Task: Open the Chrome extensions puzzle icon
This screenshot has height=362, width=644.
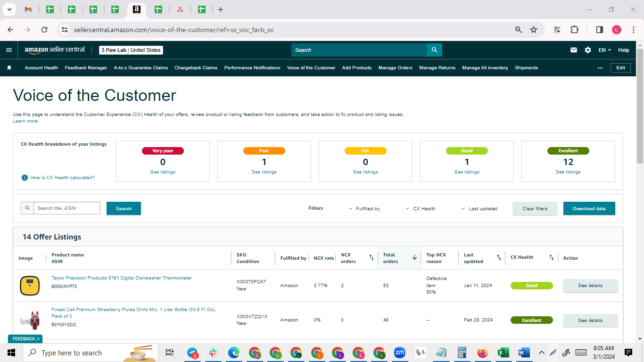Action: coord(574,30)
